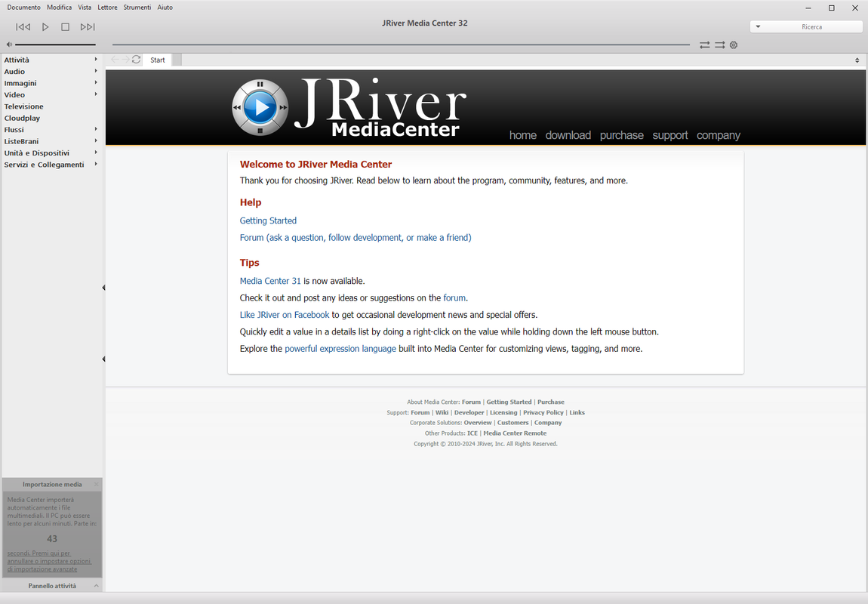Open the purchase link in the banner

pos(622,135)
